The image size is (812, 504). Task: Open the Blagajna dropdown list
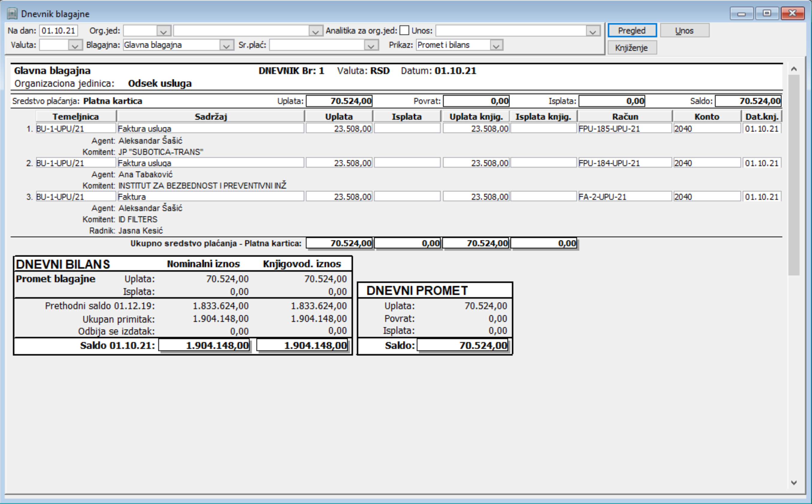coord(226,45)
